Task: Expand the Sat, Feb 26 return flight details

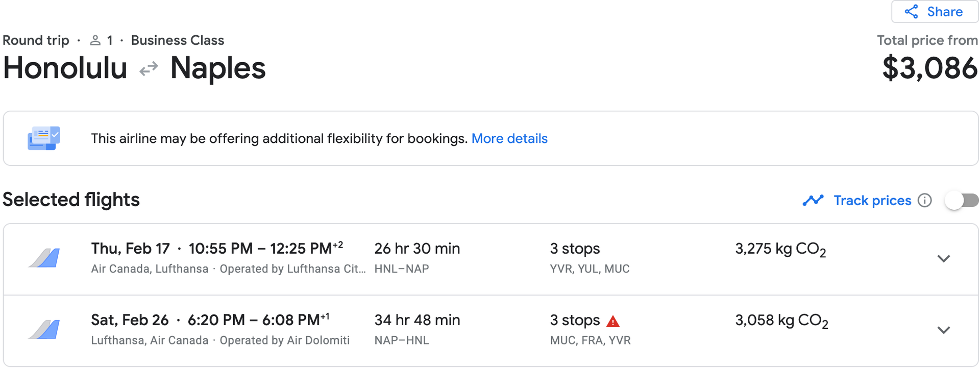Action: point(943,330)
